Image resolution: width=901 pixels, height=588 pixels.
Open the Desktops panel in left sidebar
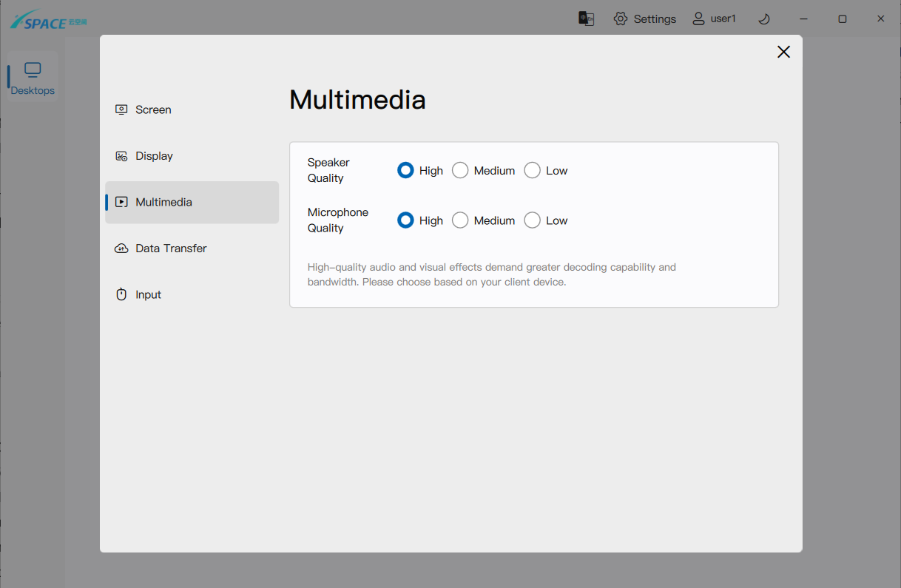[33, 78]
